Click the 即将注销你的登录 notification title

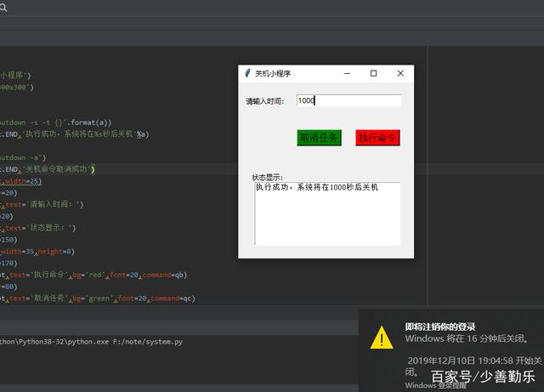coord(440,327)
